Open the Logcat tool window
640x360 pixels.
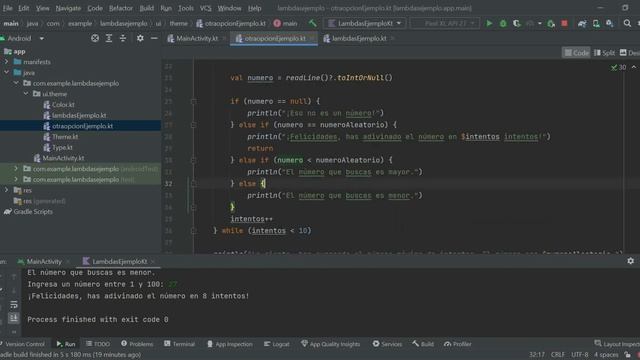click(277, 344)
